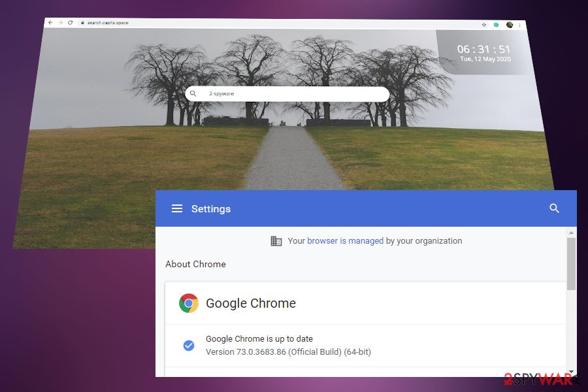Select the "Google Chrome is up to date" text
Viewport: 588px width, 392px height.
(259, 338)
